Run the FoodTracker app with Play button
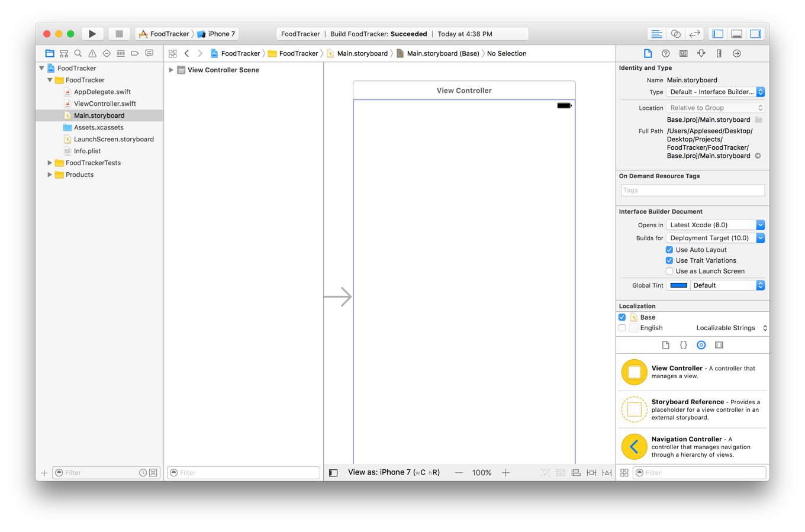This screenshot has width=805, height=532. point(92,34)
